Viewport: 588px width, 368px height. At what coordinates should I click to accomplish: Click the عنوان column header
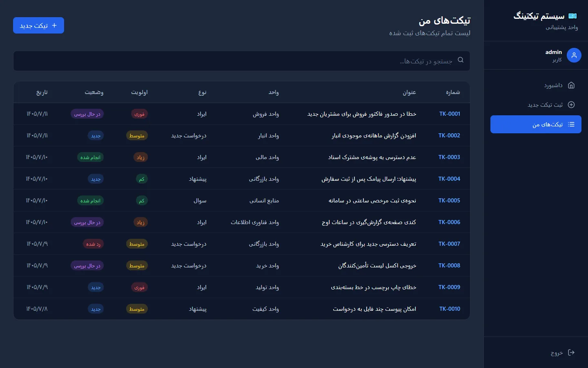[x=409, y=92]
